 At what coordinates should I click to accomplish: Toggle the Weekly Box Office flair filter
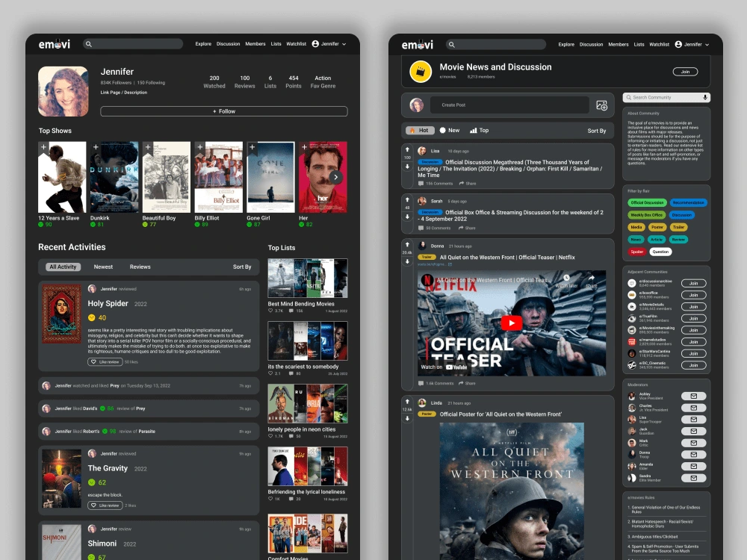tap(647, 215)
